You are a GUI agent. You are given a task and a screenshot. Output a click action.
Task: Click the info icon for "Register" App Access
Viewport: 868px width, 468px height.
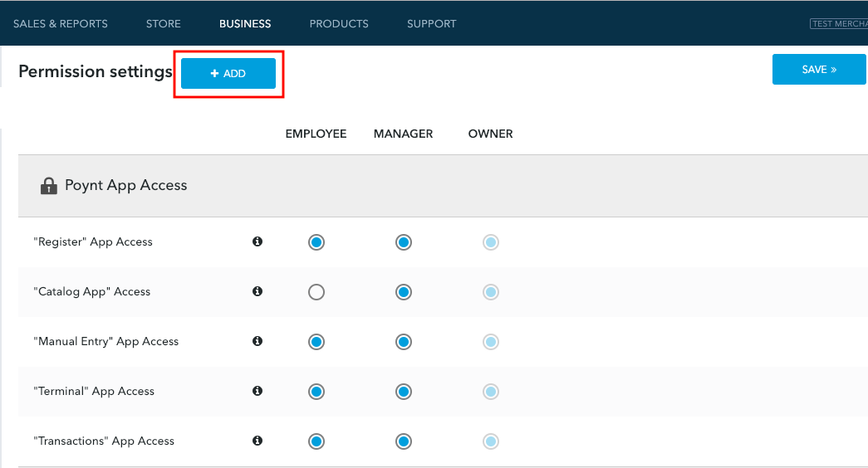point(257,241)
